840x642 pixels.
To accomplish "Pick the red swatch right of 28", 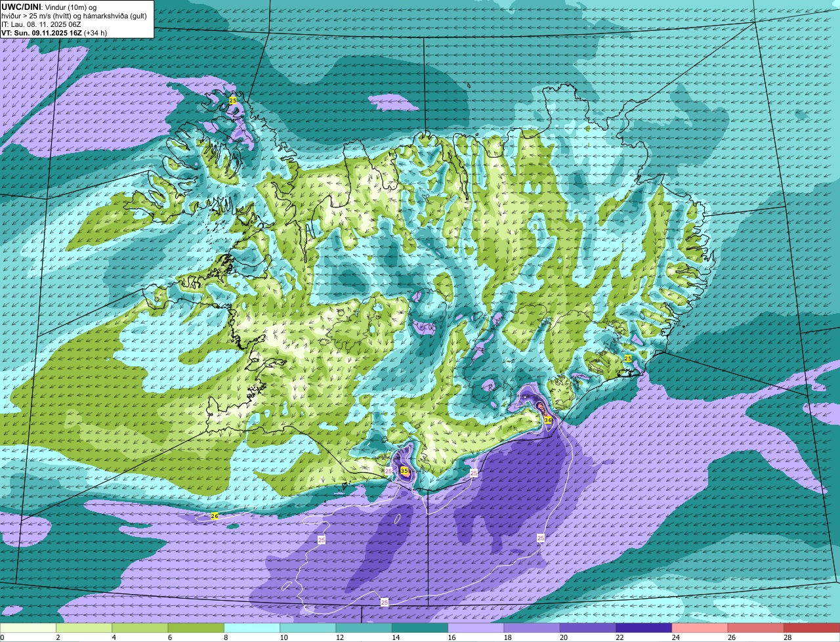I will coord(812,628).
